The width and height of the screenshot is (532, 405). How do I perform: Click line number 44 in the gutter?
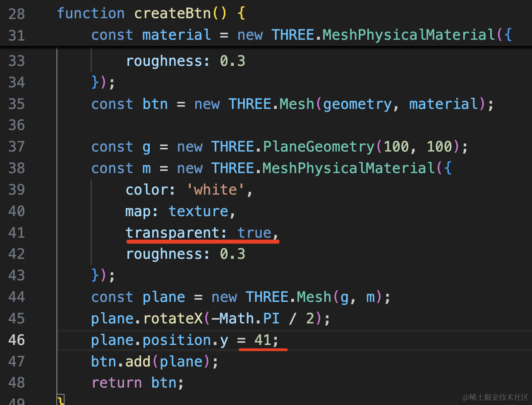(17, 297)
